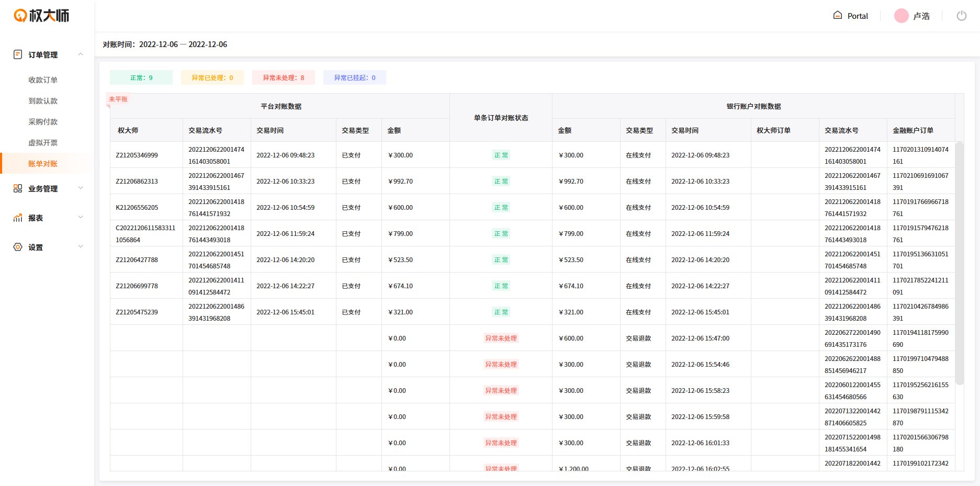
Task: Expand the 业务管理 menu section
Action: point(80,188)
